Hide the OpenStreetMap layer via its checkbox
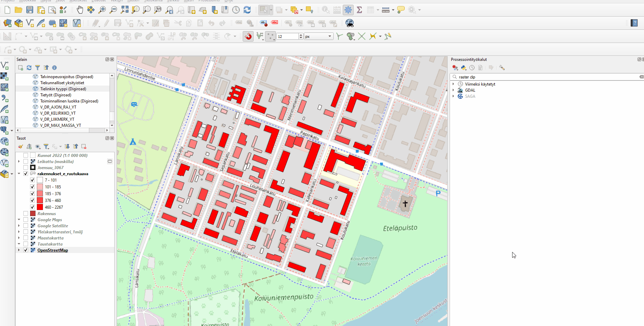This screenshot has width=644, height=326. pyautogui.click(x=26, y=250)
